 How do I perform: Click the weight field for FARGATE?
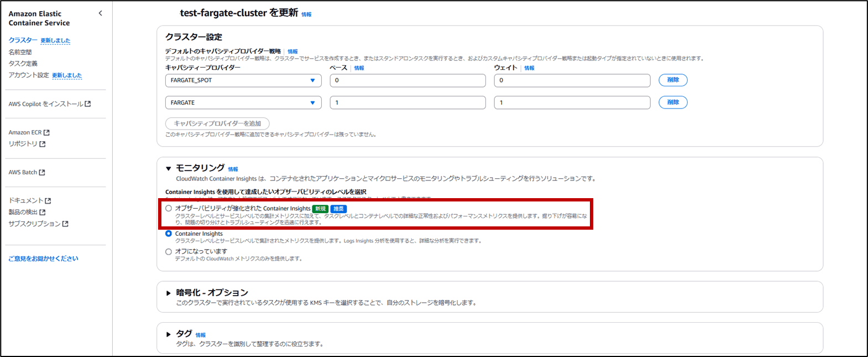click(572, 102)
